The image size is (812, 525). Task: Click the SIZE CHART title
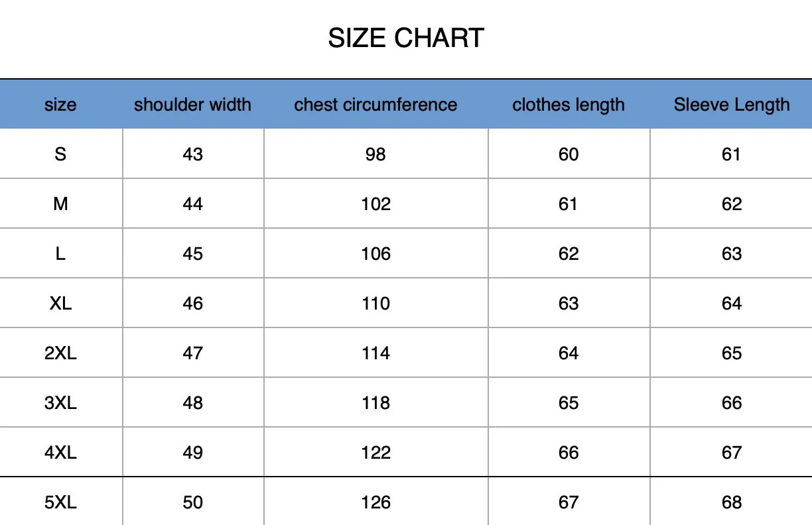click(406, 38)
